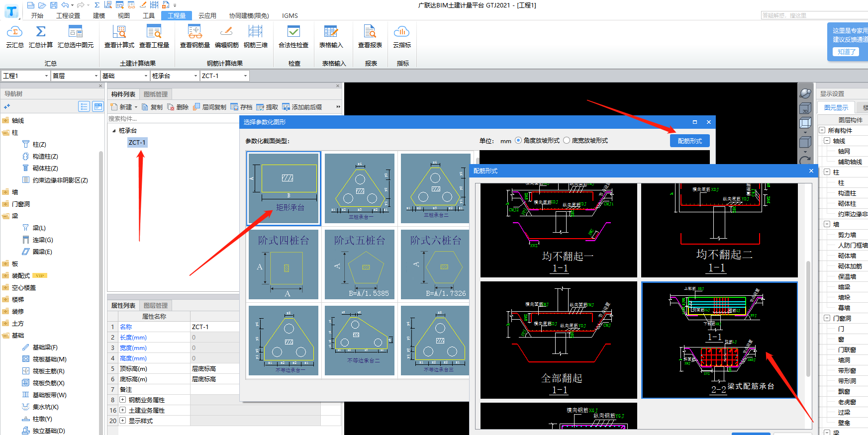
Task: Select the 底宽放坡形式 radio button
Action: pyautogui.click(x=567, y=141)
